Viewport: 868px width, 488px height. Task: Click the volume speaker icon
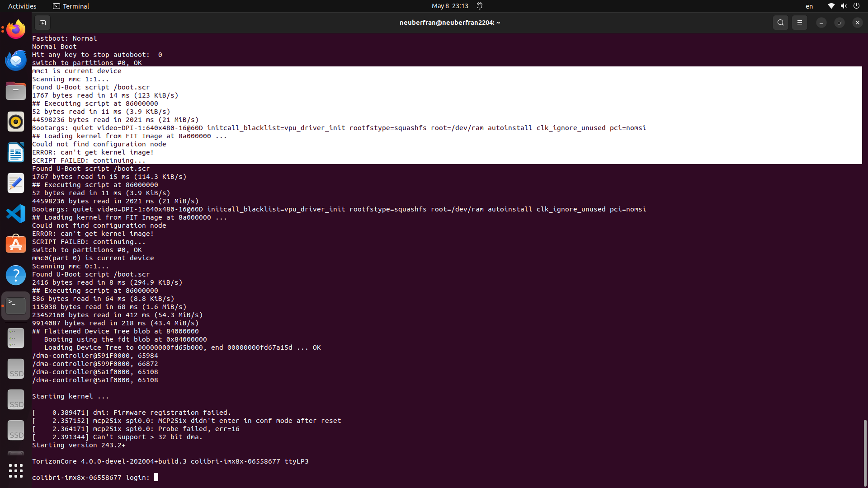[844, 6]
